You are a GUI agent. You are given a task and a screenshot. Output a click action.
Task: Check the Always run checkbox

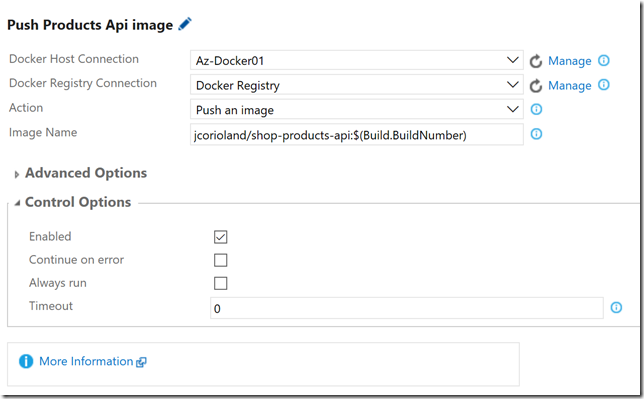(221, 283)
